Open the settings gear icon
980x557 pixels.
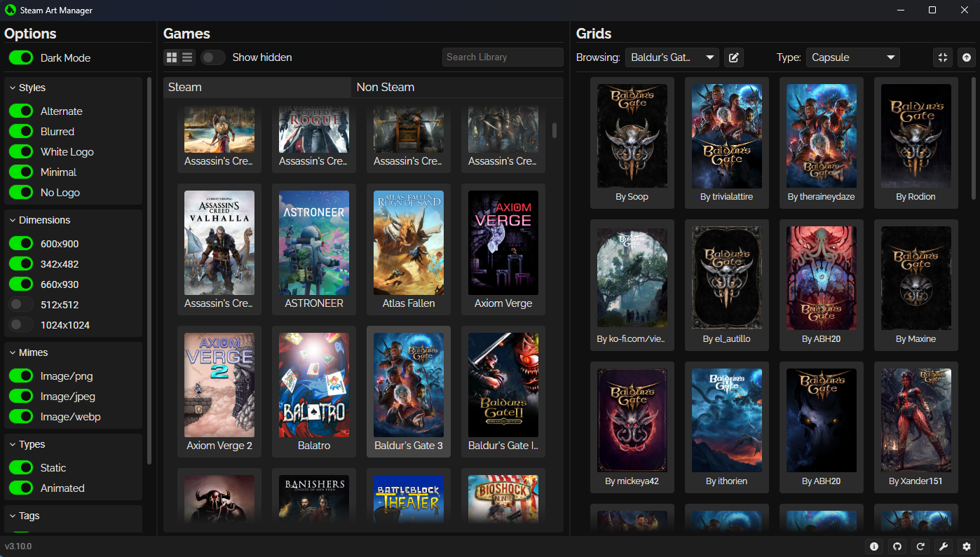pyautogui.click(x=967, y=546)
